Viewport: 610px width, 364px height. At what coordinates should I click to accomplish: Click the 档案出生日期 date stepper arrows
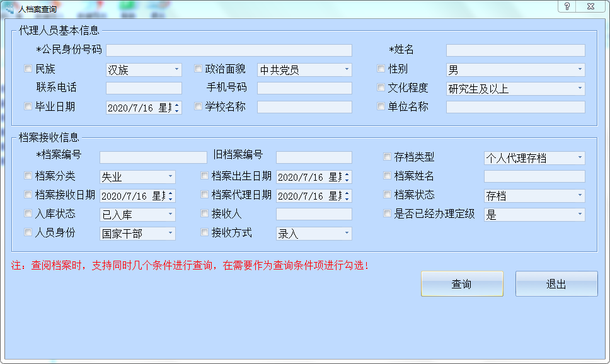click(347, 177)
